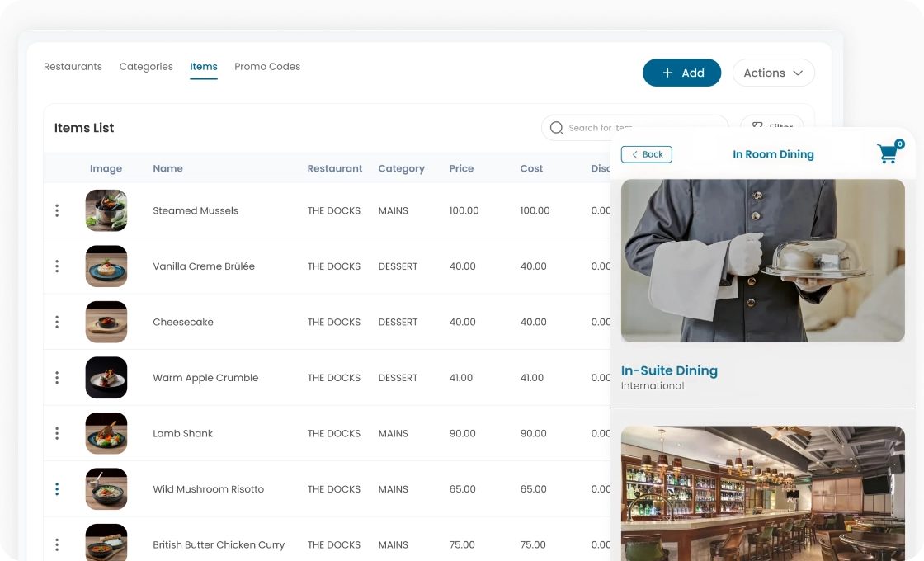Screen dimensions: 924x561
Task: Open row options for Vanilla Creme Brûlée
Action: point(57,266)
